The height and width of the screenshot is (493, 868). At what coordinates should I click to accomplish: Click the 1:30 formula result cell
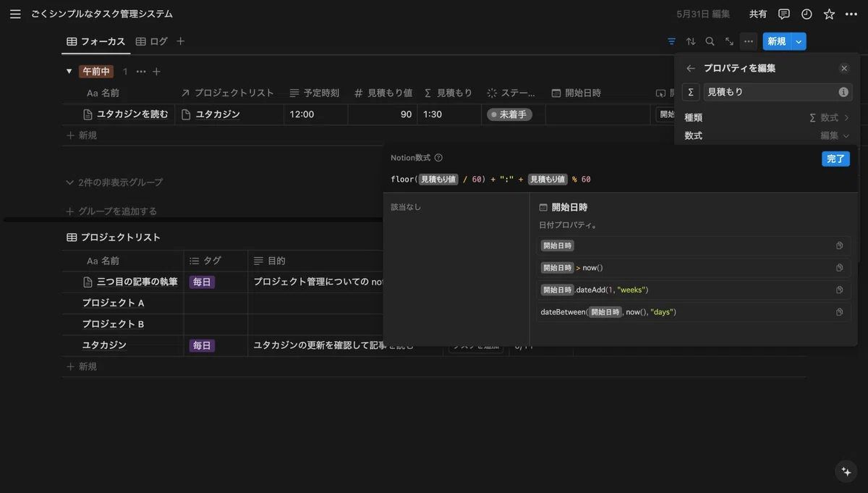pos(449,114)
